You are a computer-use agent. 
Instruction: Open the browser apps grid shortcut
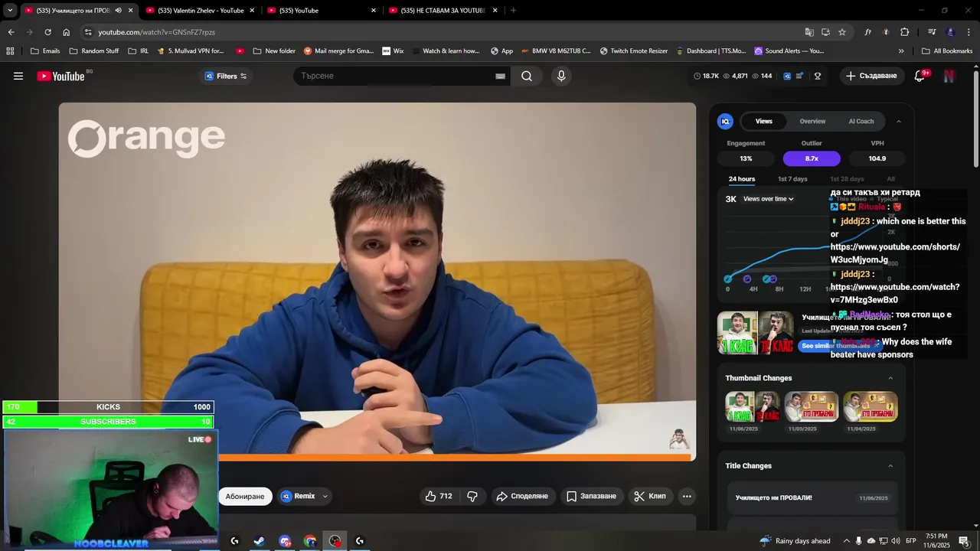coord(10,51)
